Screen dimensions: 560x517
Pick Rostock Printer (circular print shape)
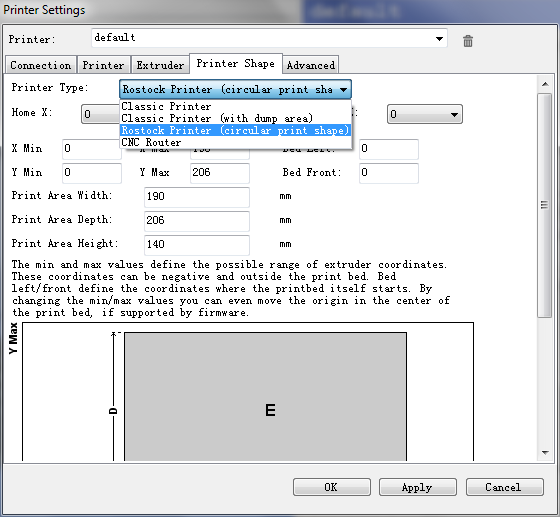pyautogui.click(x=235, y=130)
